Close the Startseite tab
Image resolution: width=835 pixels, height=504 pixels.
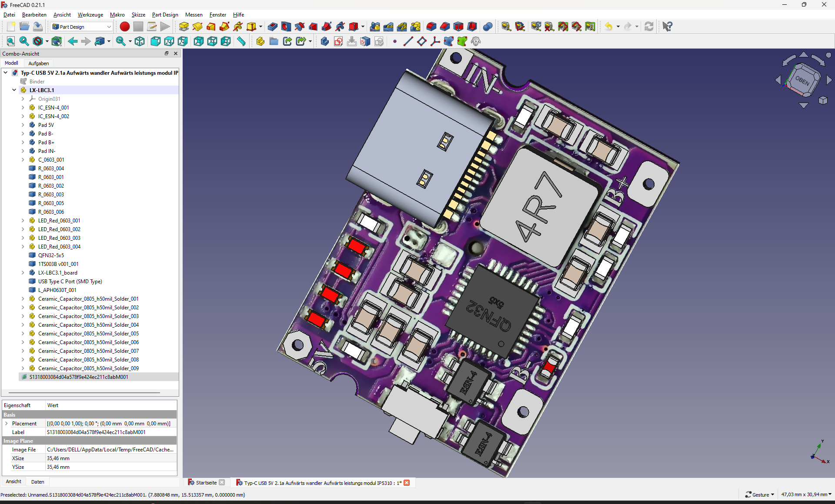point(222,483)
